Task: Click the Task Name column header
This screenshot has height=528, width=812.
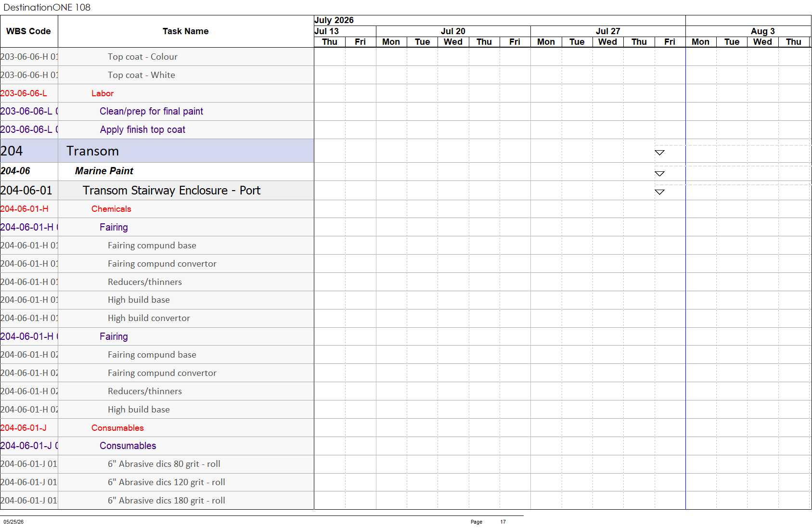Action: [186, 31]
